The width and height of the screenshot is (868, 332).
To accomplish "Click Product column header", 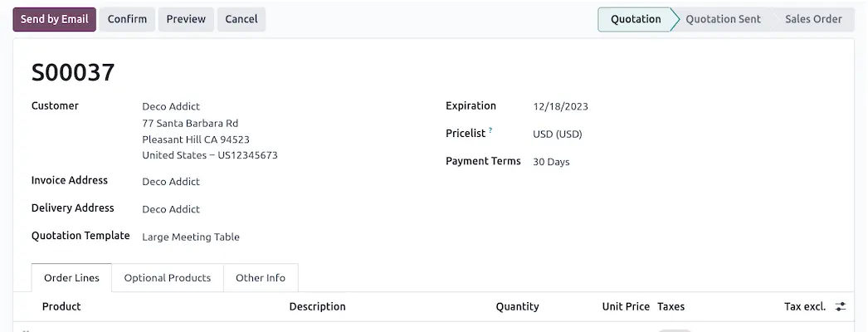I will point(61,306).
